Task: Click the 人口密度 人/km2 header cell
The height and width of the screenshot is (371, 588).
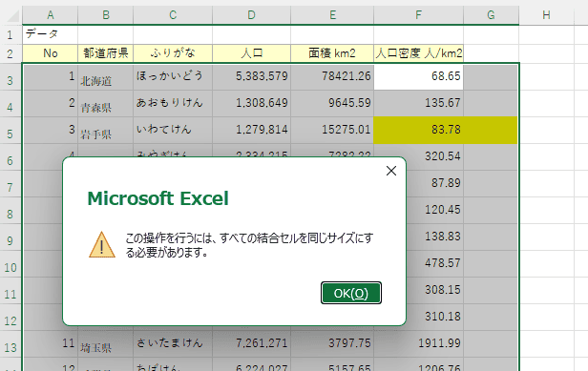Action: tap(418, 53)
